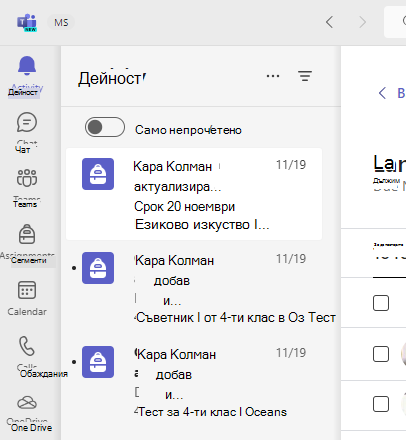
Task: Check the second checkbox in the right panel
Action: pos(381,354)
